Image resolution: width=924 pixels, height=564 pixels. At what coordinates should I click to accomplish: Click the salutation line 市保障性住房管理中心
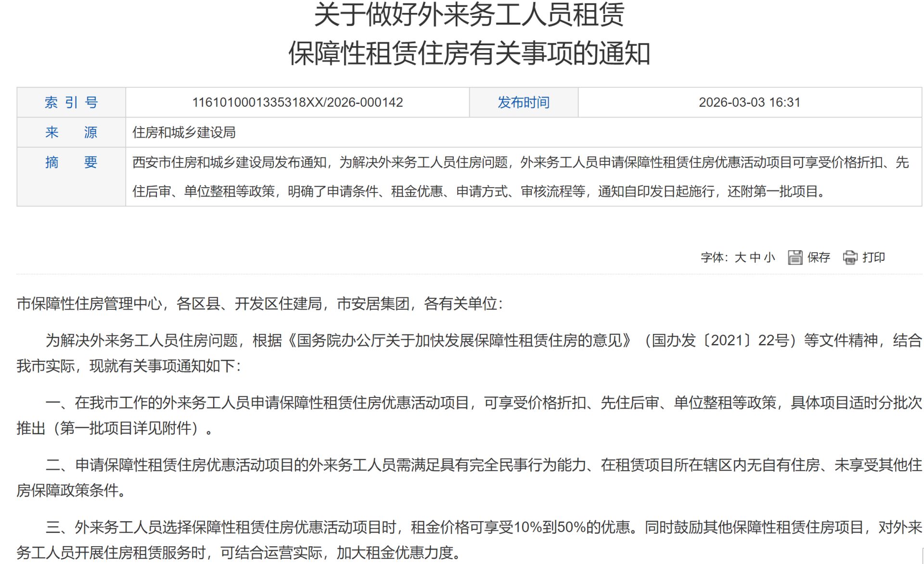(x=260, y=304)
